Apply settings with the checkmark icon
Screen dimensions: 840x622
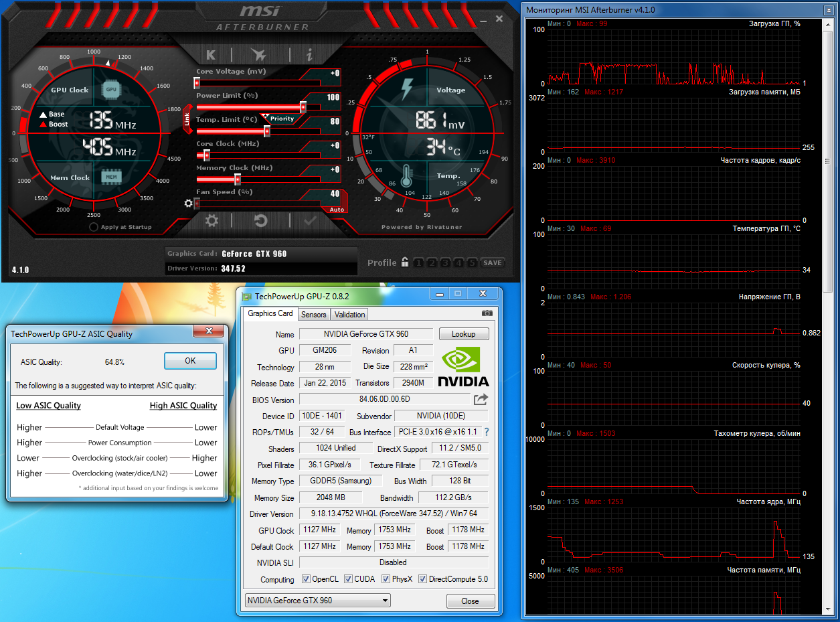point(310,220)
